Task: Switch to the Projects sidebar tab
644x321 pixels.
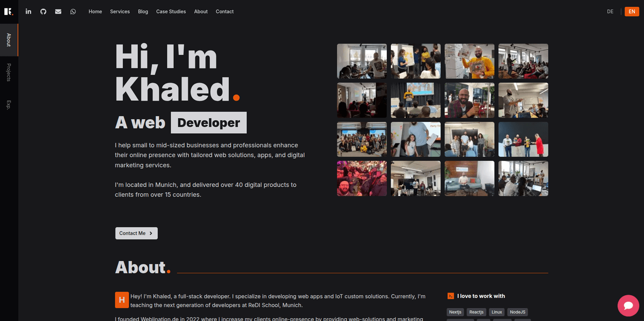Action: [9, 74]
